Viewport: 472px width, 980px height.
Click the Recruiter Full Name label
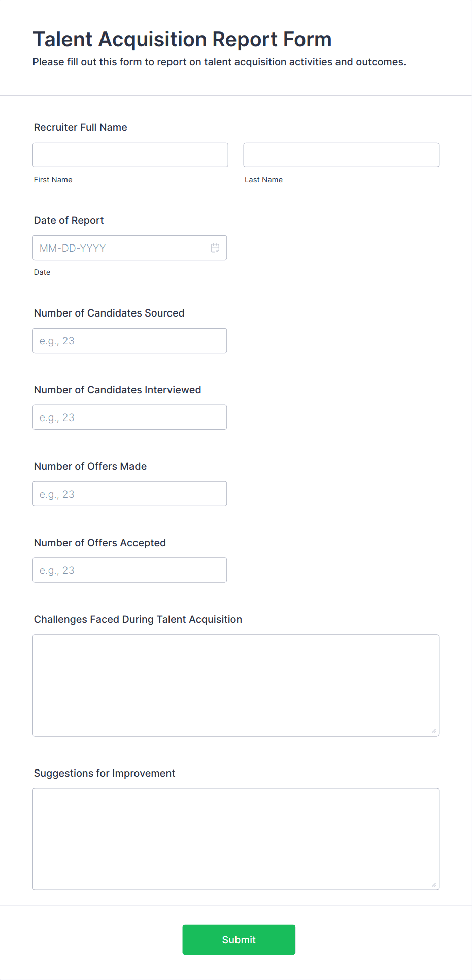pyautogui.click(x=80, y=127)
